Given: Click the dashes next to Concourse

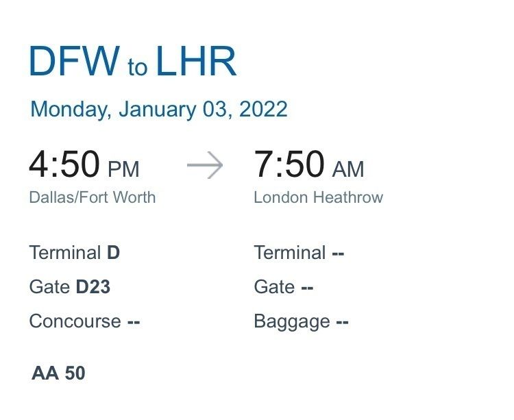Looking at the screenshot, I should [133, 321].
